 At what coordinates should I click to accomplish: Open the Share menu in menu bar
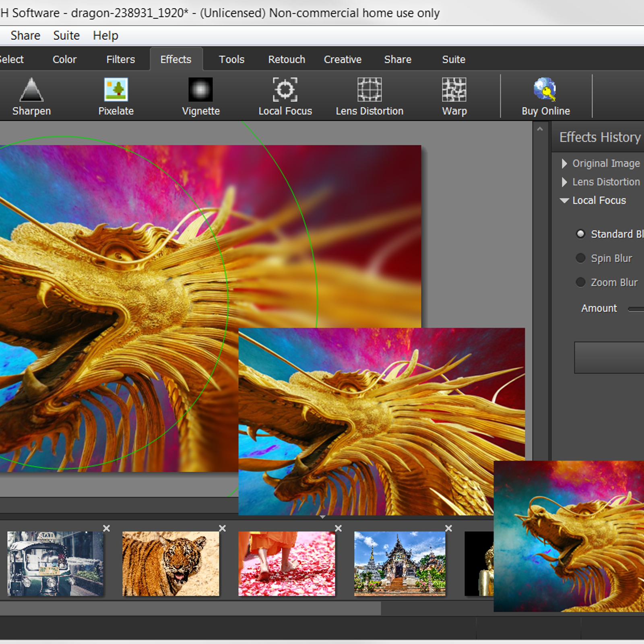point(25,35)
